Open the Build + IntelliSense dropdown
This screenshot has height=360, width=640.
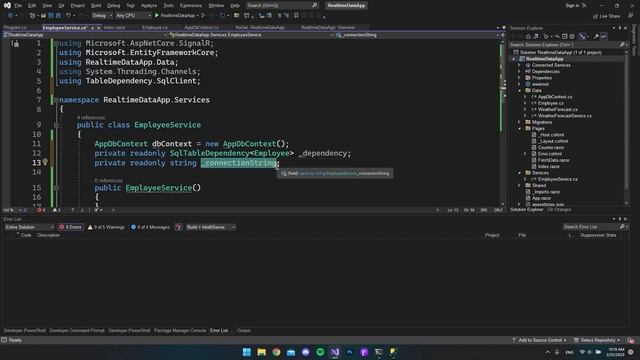(x=210, y=227)
